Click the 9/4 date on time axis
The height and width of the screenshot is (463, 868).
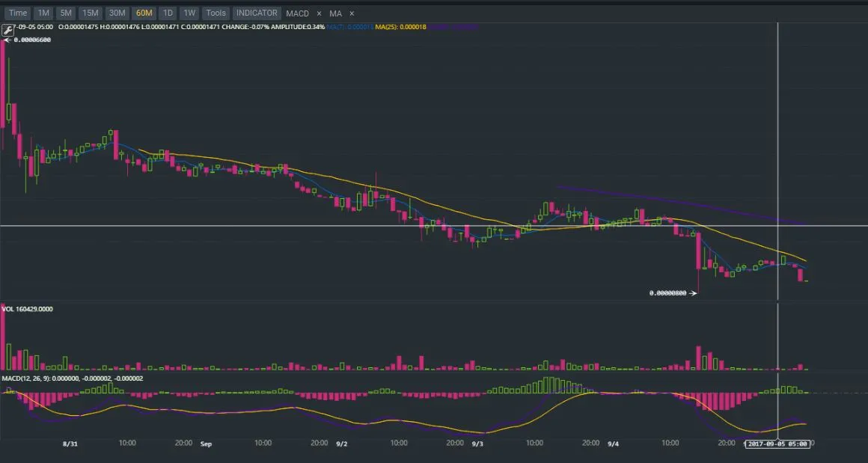[614, 444]
